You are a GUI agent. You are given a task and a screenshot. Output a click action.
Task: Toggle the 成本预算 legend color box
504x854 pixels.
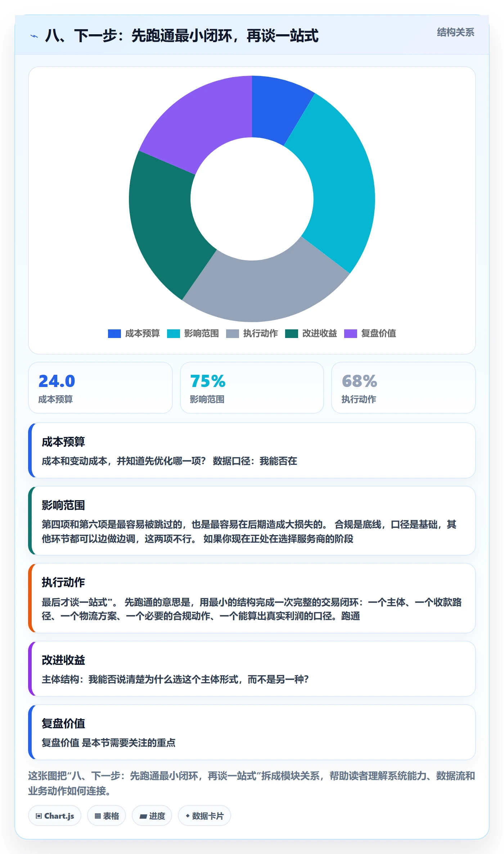(x=114, y=334)
